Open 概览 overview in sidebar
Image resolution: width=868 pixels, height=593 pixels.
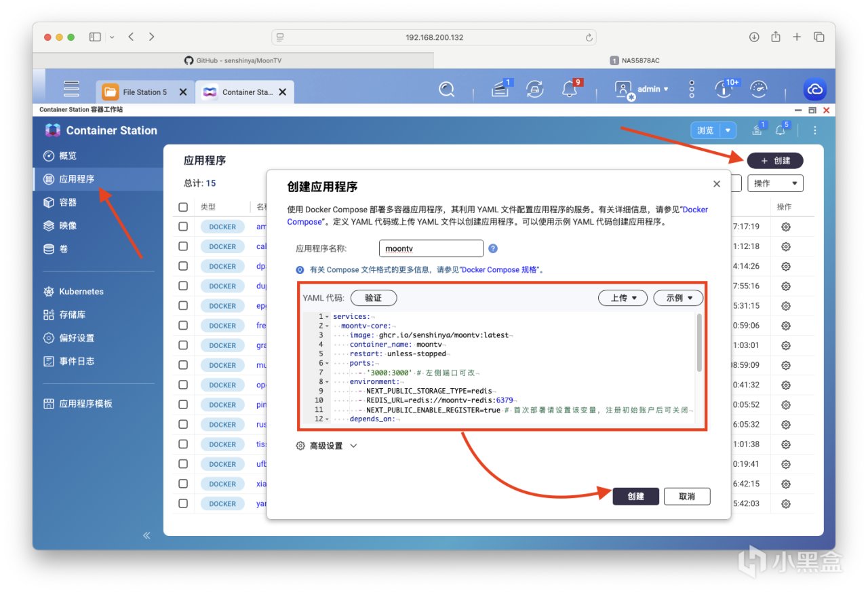[98, 155]
